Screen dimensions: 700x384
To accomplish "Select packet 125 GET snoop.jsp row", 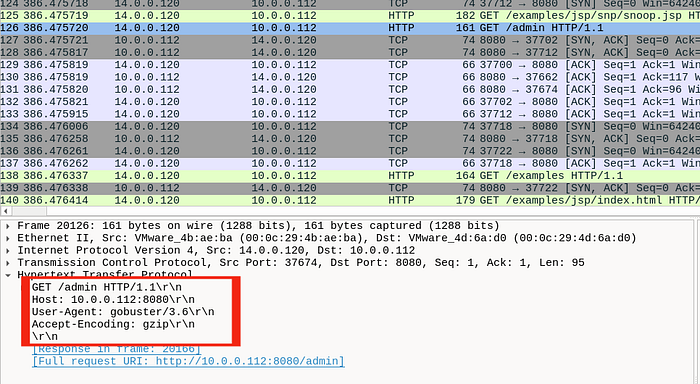I will pyautogui.click(x=350, y=16).
